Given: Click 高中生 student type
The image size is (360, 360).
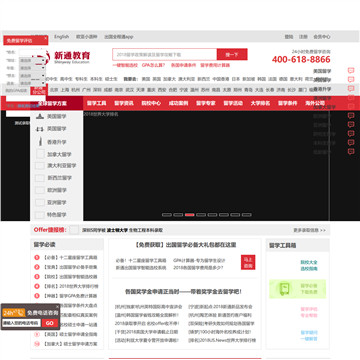Looking at the screenshot, I should click(66, 79).
